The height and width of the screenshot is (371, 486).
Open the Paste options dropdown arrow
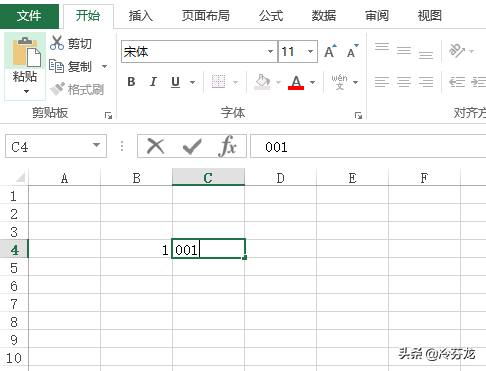pos(26,91)
